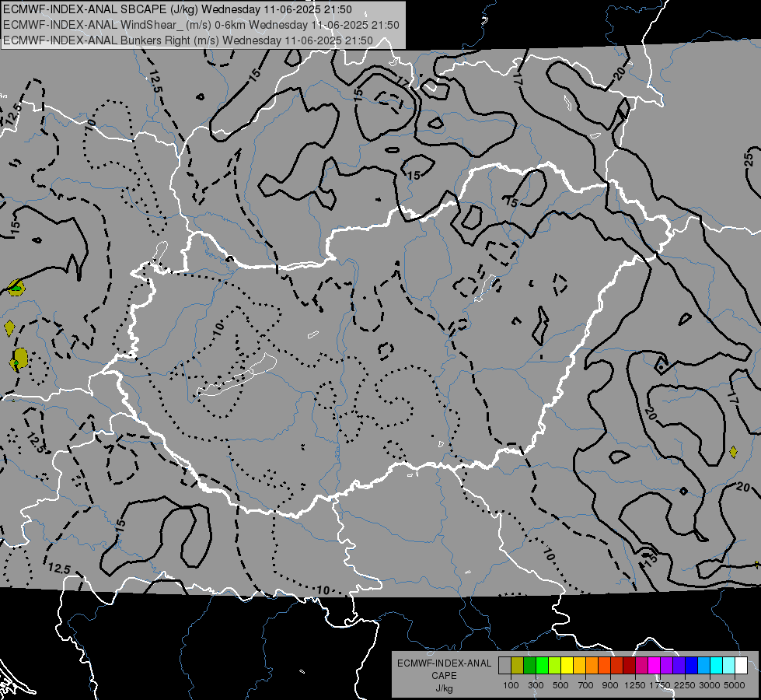Click the dark red legend swatch
761x700 pixels.
629,666
